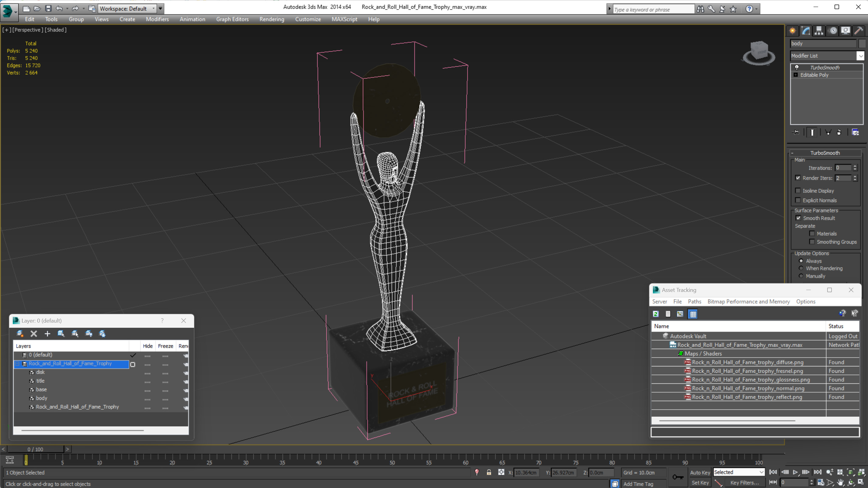Enable Explicit Normals checkbox
The image size is (868, 488).
click(798, 200)
